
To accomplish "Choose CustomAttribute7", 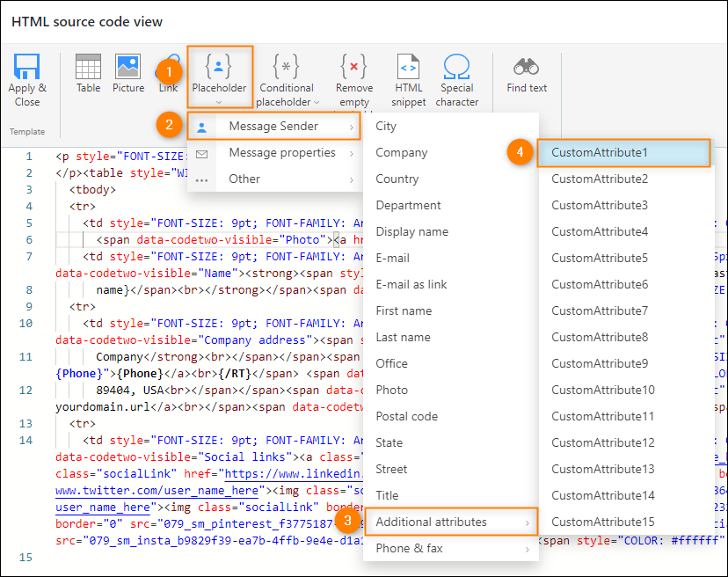I will pos(626,310).
